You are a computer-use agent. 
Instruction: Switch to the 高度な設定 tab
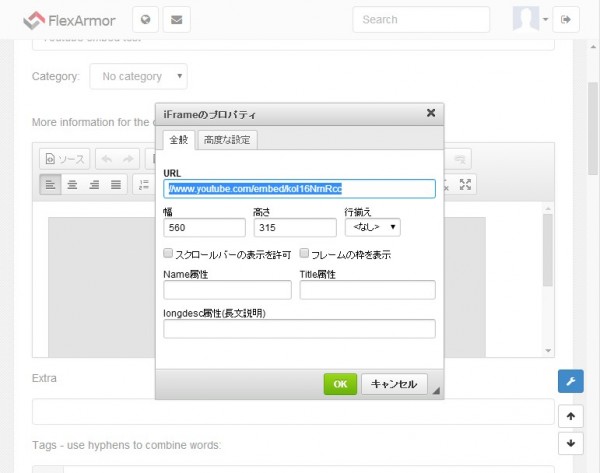tap(227, 139)
